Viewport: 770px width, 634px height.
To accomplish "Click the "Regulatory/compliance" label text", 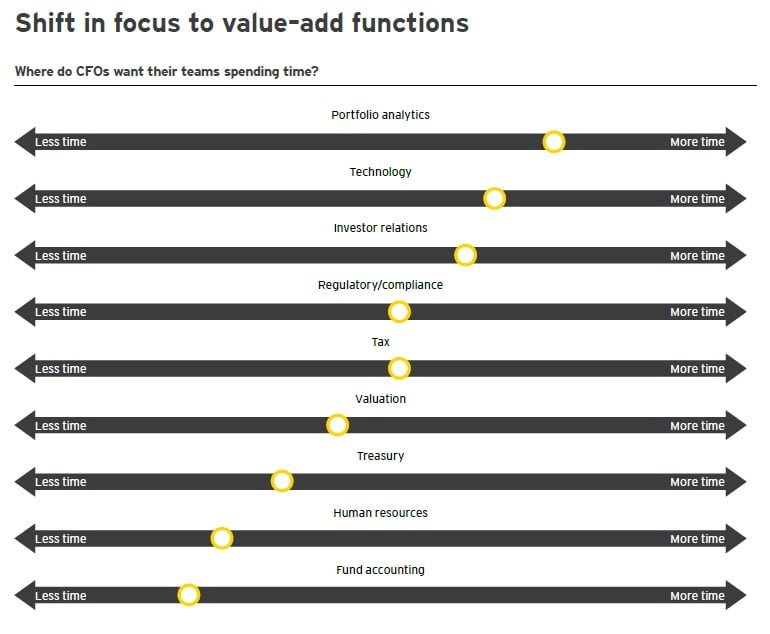I will pos(380,285).
